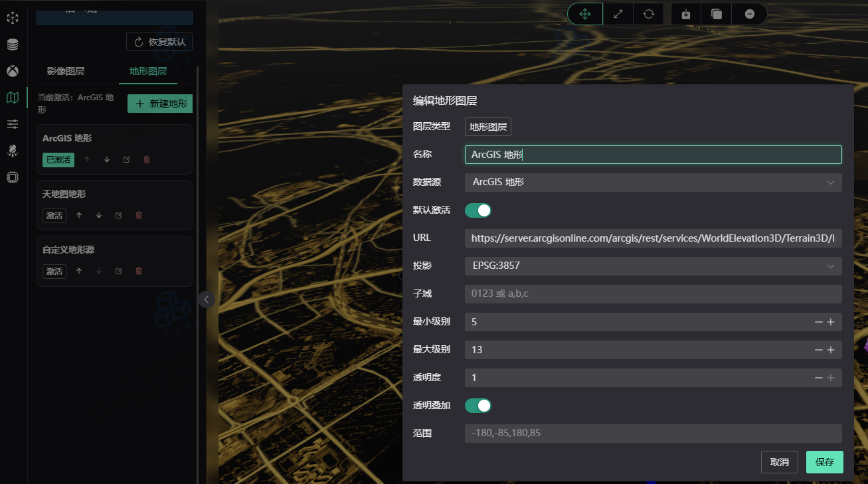Click the 已激活 badge on ArcGIS 地形 layer
Screen dimensions: 868x484
[58, 159]
